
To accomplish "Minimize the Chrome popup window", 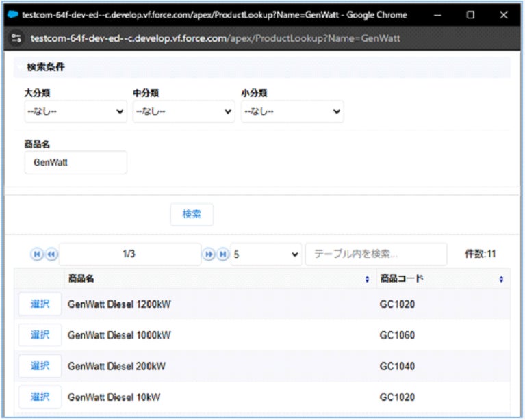I will pos(437,15).
